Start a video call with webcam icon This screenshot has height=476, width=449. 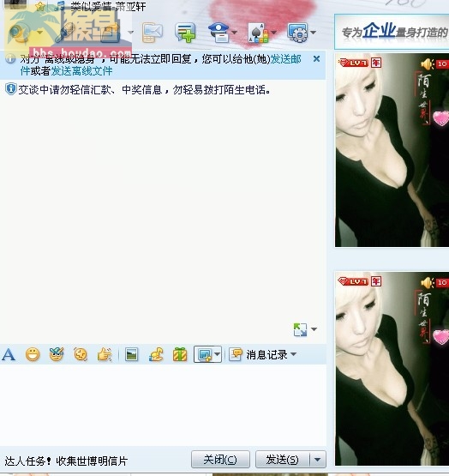point(19,33)
